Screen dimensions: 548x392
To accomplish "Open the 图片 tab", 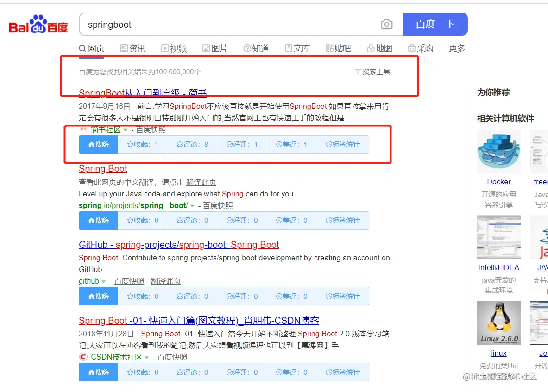I will [215, 49].
